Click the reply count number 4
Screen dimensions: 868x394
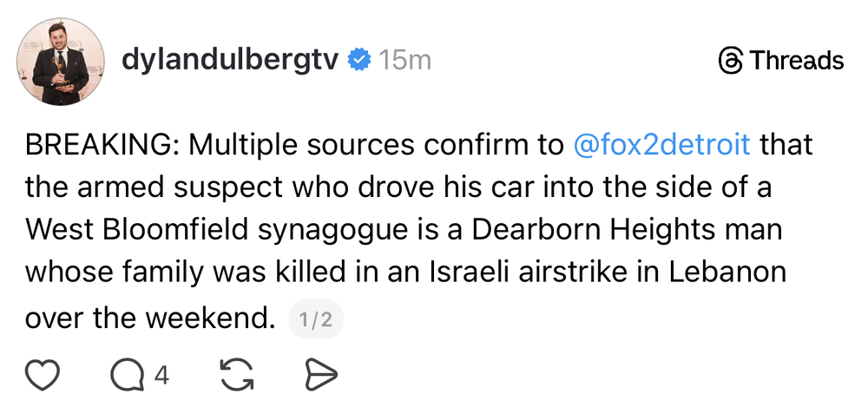click(x=161, y=375)
